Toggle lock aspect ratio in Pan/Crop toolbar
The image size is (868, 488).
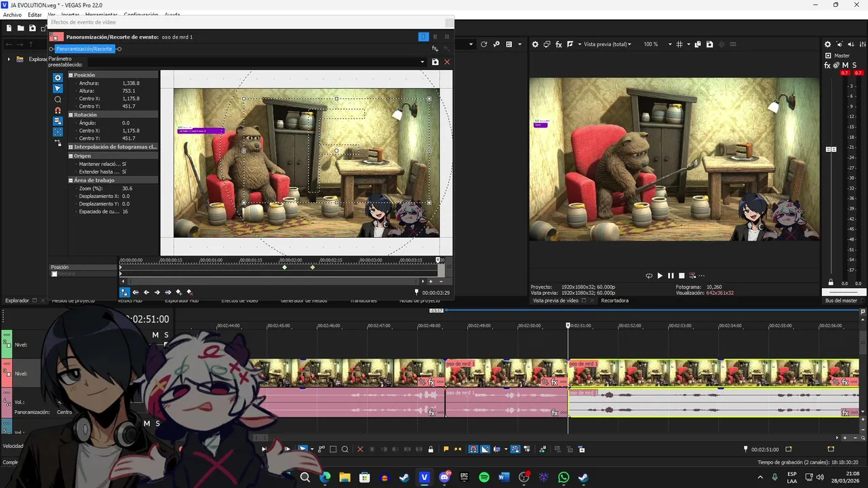pyautogui.click(x=58, y=121)
